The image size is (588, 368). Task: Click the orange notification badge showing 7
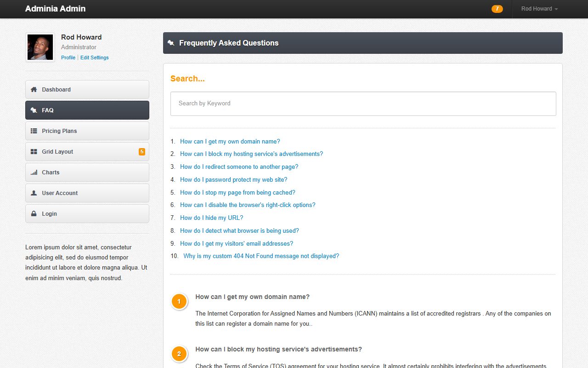point(497,9)
